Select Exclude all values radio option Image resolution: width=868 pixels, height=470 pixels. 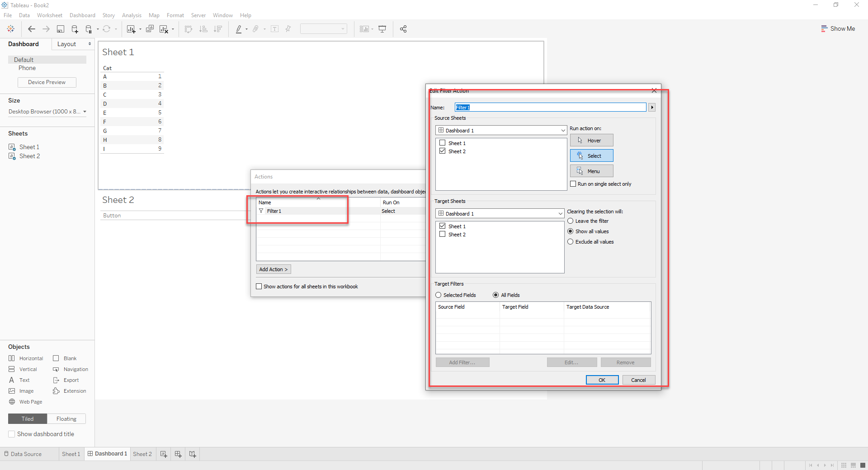[571, 242]
